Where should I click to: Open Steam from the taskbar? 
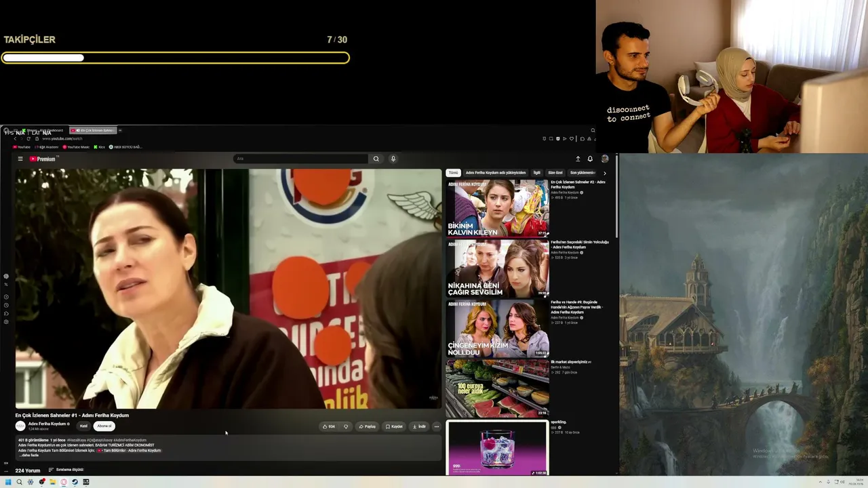pyautogui.click(x=75, y=482)
